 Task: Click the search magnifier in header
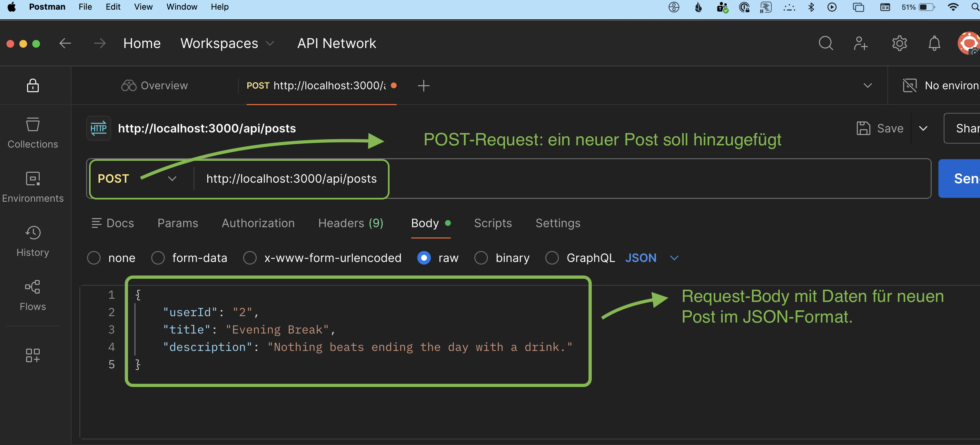(826, 43)
